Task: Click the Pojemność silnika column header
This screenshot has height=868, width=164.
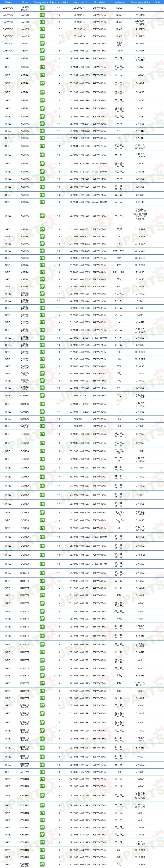Action: coord(59,2)
